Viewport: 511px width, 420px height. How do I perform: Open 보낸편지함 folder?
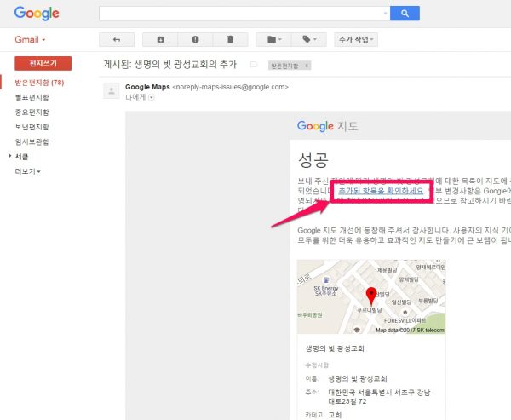pos(32,127)
